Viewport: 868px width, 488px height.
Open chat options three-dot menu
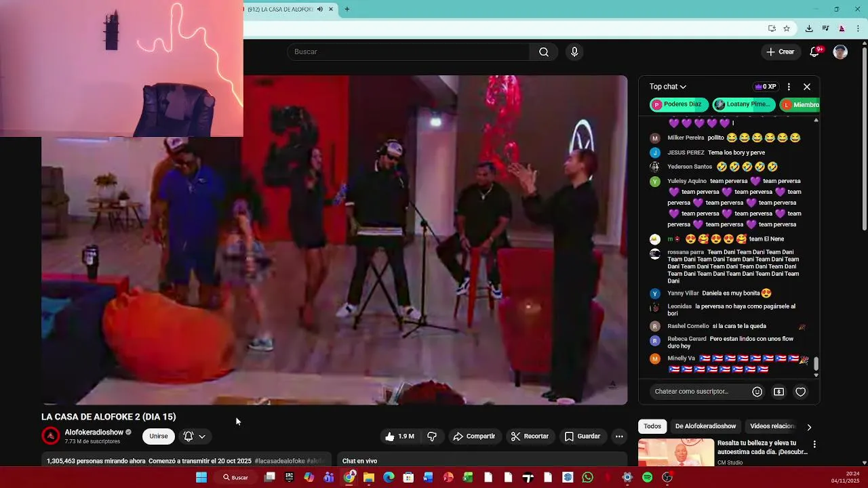coord(789,87)
